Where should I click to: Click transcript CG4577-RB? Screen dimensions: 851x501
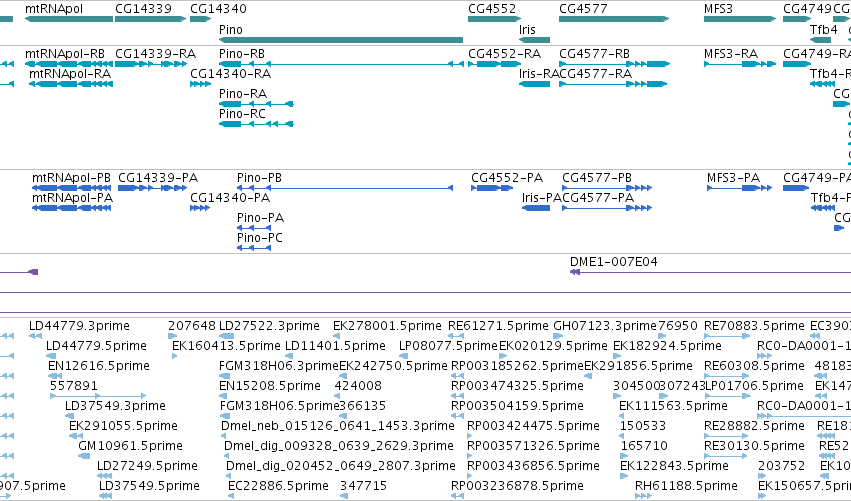click(x=594, y=54)
